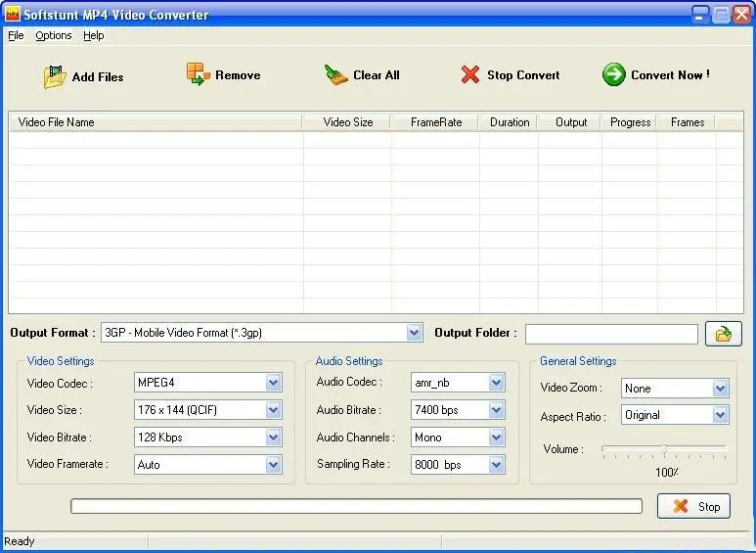Click the Output Folder text field
Screen dimensions: 756x553
[x=611, y=334]
